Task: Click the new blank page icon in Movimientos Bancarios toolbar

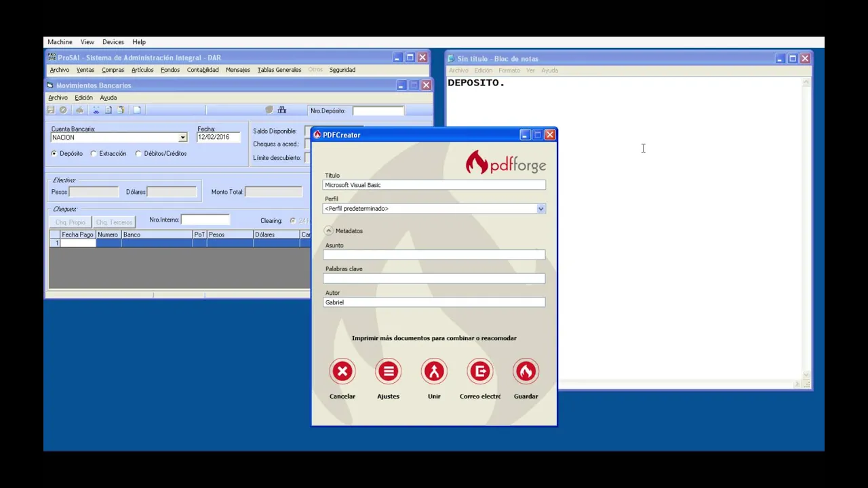Action: point(137,110)
